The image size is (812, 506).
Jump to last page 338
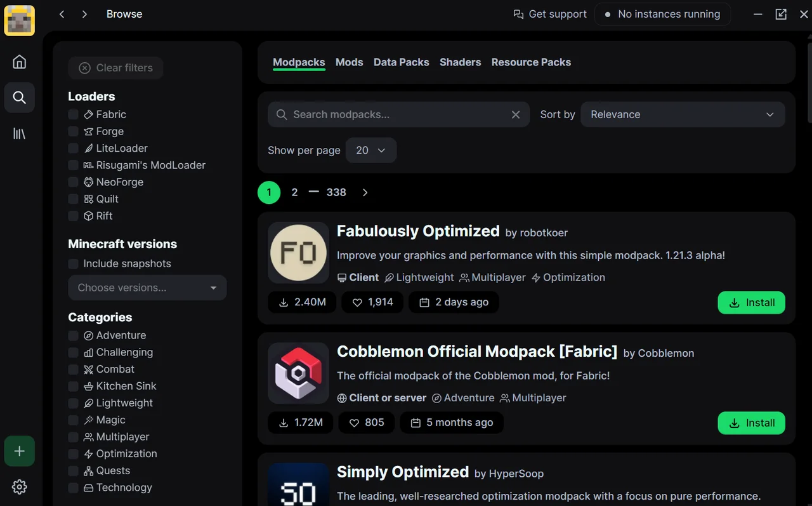point(336,192)
